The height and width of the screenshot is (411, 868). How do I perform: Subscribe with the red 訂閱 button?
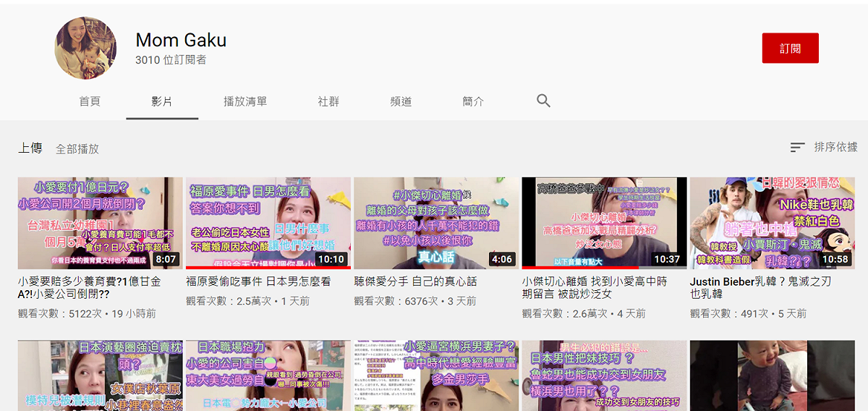pos(790,48)
